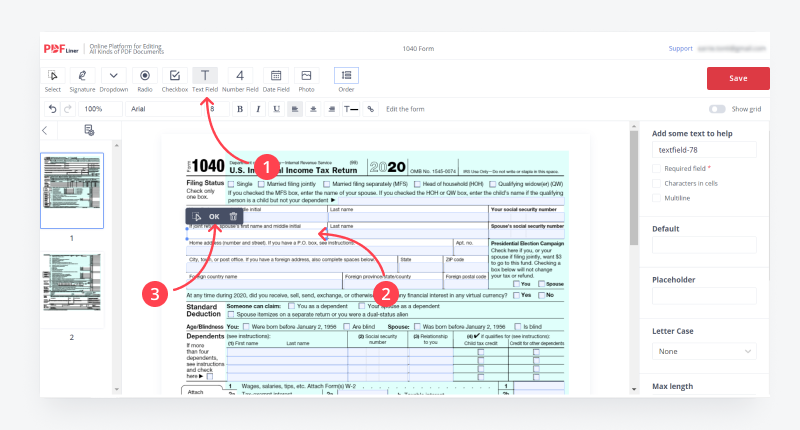The width and height of the screenshot is (800, 430).
Task: Activate the Text Field tool
Action: (205, 75)
